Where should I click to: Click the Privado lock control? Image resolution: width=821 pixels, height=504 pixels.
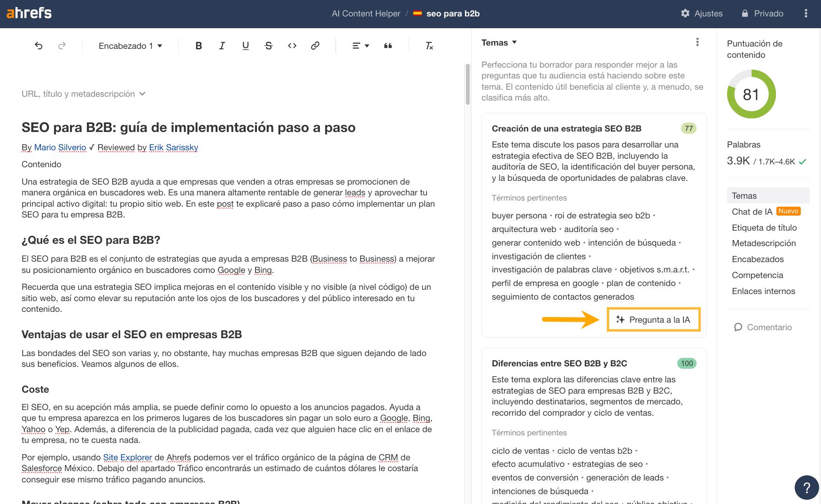tap(762, 13)
